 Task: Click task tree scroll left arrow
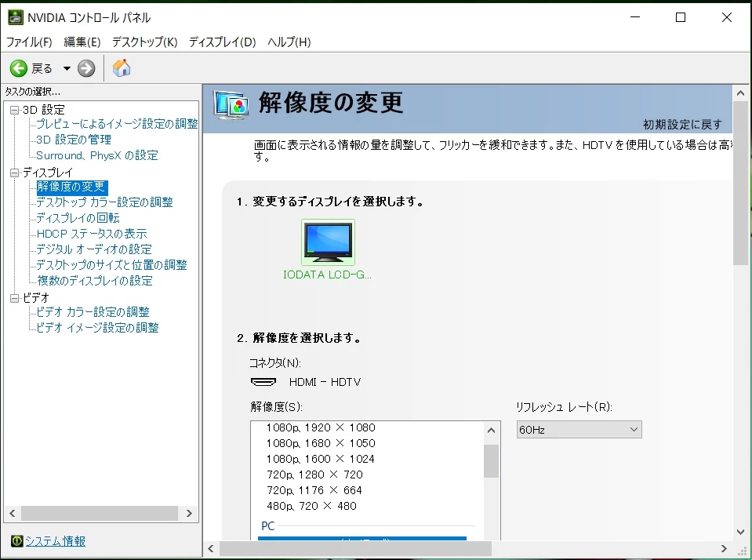click(x=13, y=514)
